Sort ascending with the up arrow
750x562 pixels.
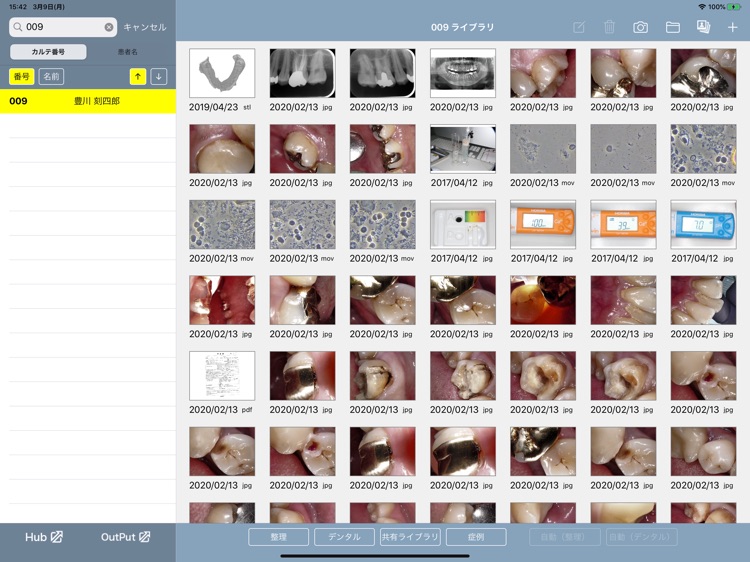[138, 77]
